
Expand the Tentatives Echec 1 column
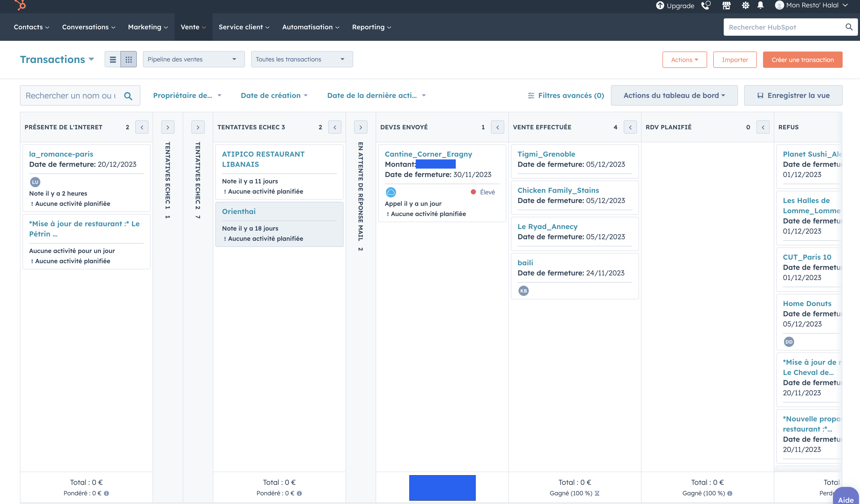pos(168,127)
